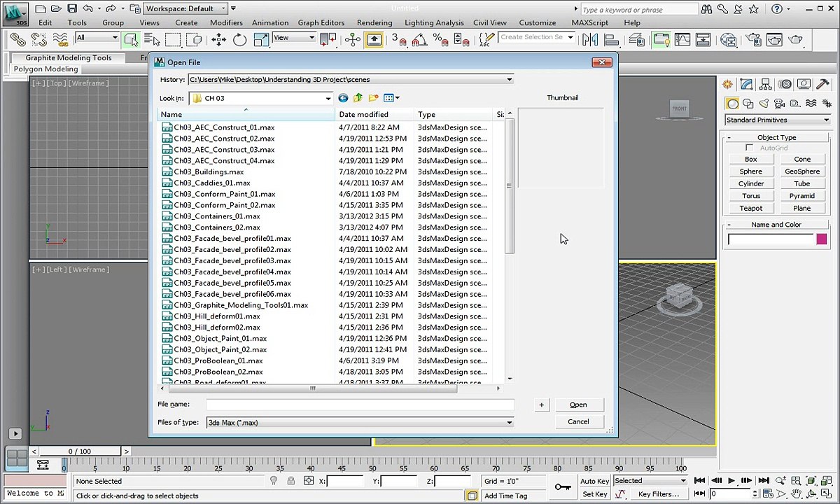The image size is (840, 504).
Task: Open the Hierarchy command panel tab
Action: [x=766, y=85]
